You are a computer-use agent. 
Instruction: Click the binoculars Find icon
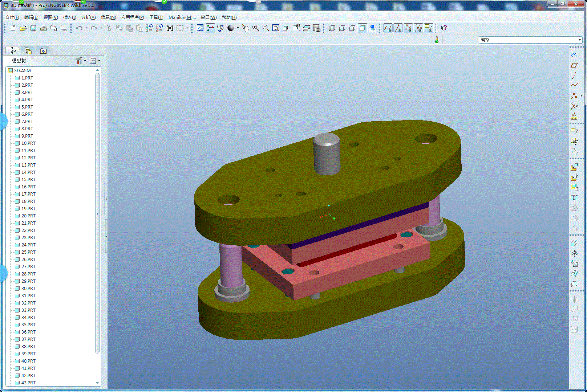[x=170, y=28]
